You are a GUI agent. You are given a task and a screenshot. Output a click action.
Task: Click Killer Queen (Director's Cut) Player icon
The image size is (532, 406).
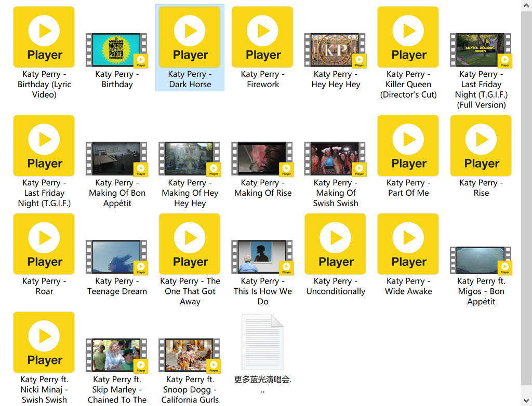coord(408,37)
